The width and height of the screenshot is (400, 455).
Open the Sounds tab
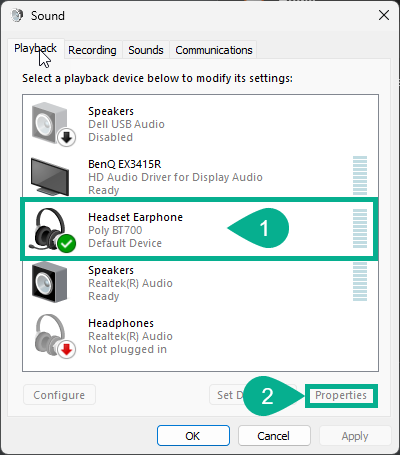click(x=146, y=50)
